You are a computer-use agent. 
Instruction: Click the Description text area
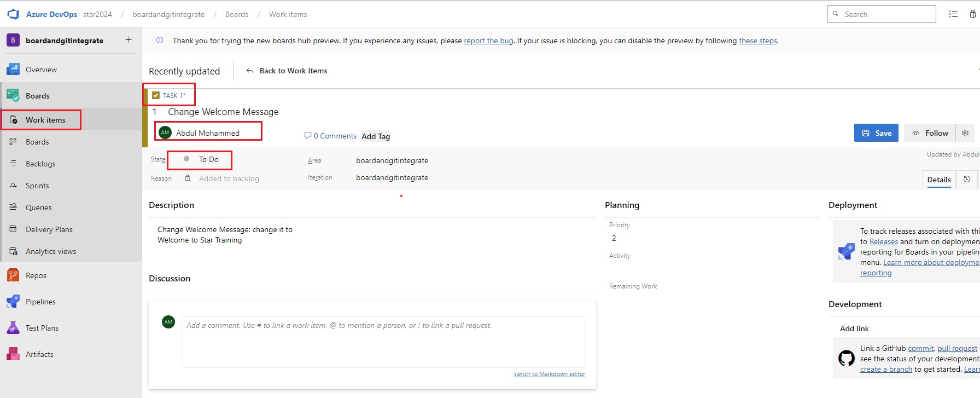click(x=372, y=235)
